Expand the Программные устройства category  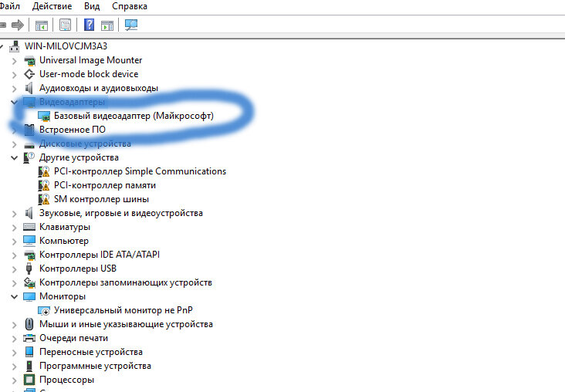click(14, 367)
